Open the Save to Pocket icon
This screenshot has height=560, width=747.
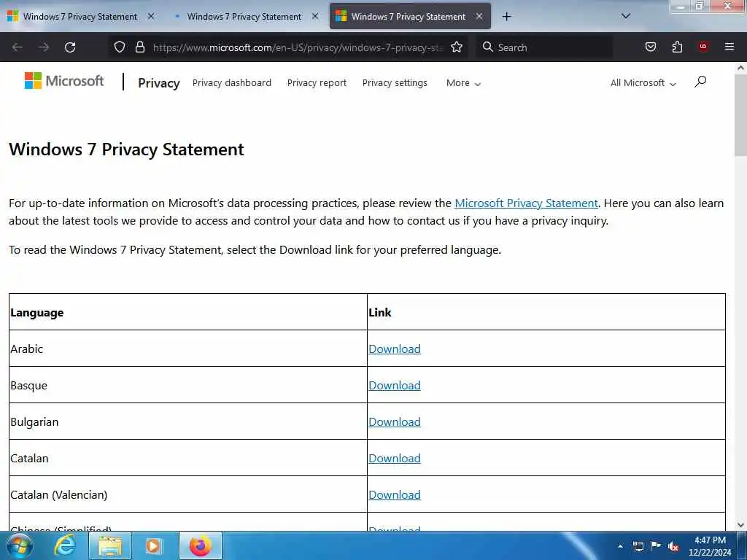(650, 47)
